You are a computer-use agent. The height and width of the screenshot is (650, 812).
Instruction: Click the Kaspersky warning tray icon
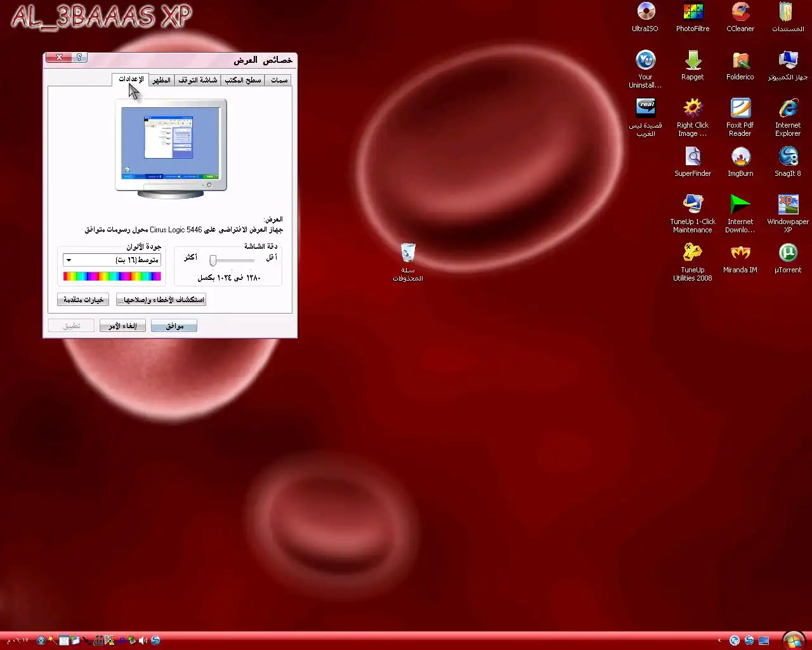pyautogui.click(x=110, y=640)
